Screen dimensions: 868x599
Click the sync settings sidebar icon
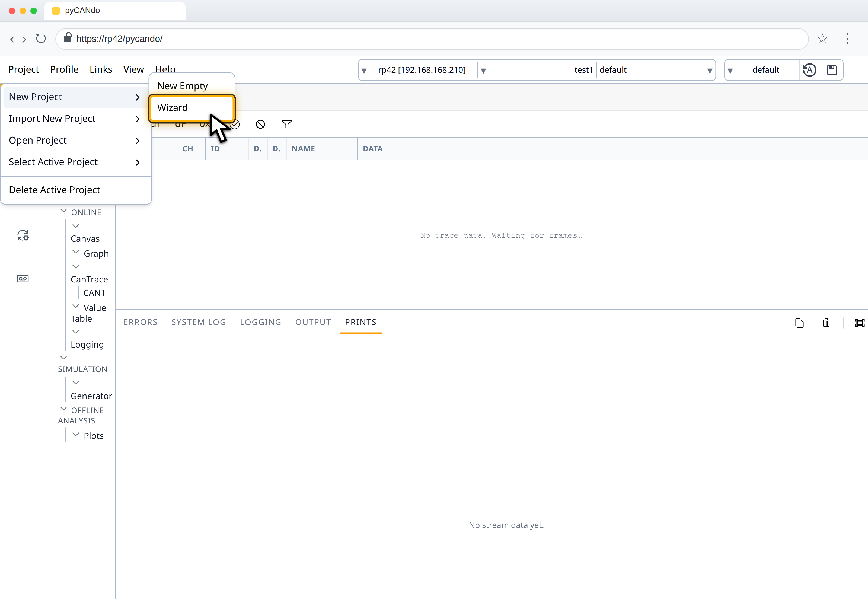pyautogui.click(x=23, y=235)
